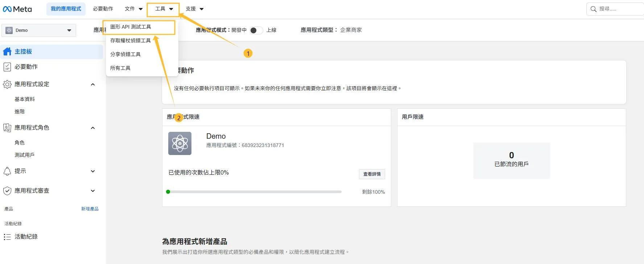644x264 pixels.
Task: Open the 文件 dropdown menu
Action: pyautogui.click(x=134, y=9)
